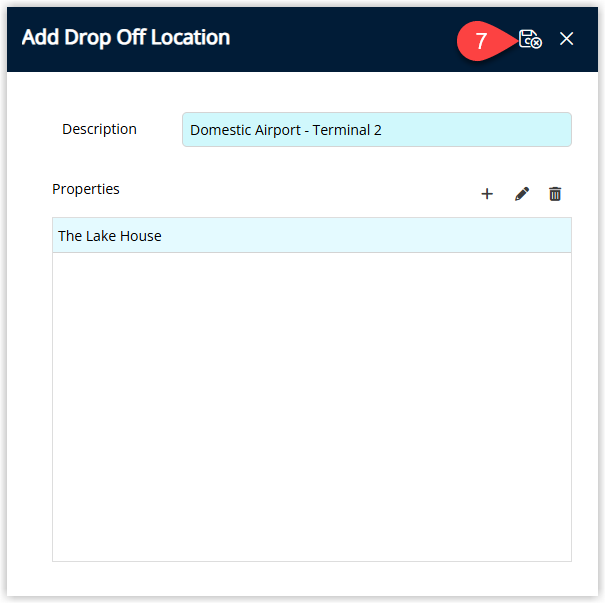Click the Properties label
Screen dimensions: 606x604
pyautogui.click(x=86, y=189)
